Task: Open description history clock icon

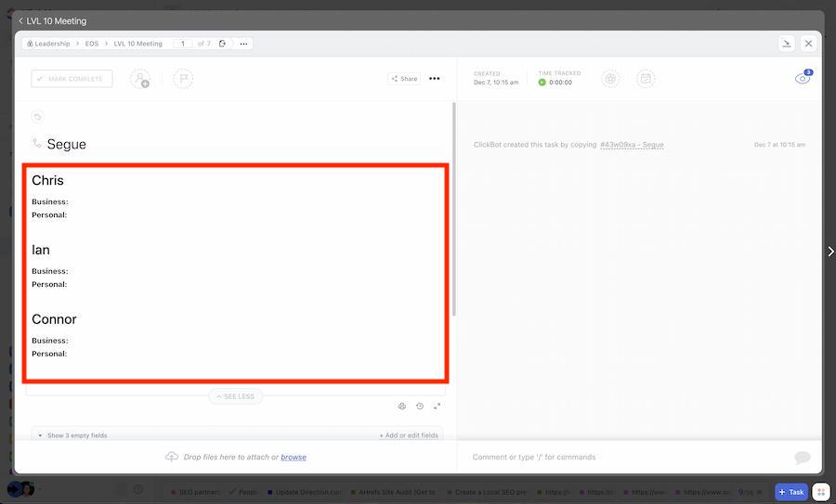Action: tap(420, 407)
